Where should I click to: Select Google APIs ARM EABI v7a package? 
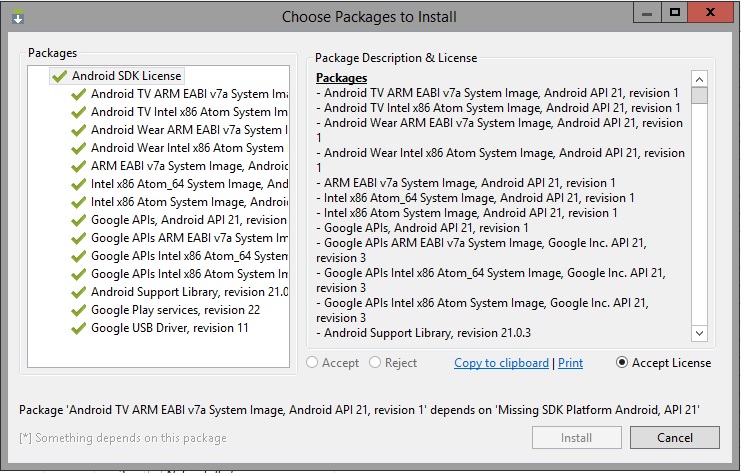click(189, 238)
